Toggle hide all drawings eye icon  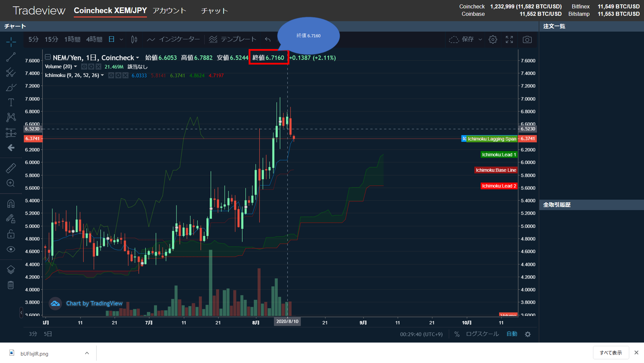[11, 249]
